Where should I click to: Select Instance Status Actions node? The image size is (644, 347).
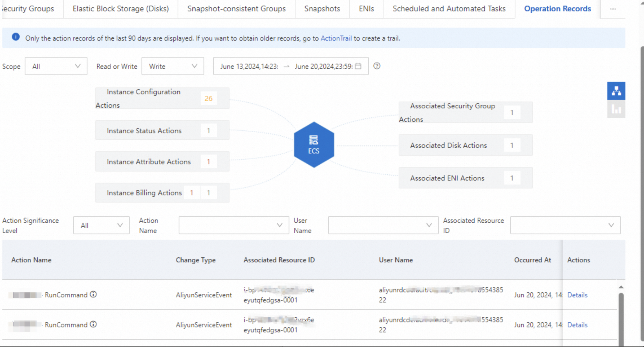162,130
